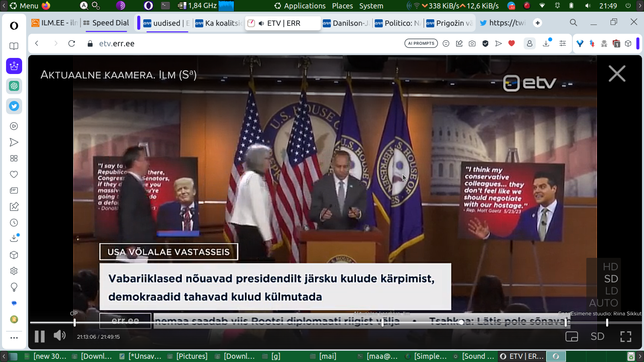This screenshot has height=362, width=644.
Task: Launch Firefox from the top panel
Action: [46, 6]
